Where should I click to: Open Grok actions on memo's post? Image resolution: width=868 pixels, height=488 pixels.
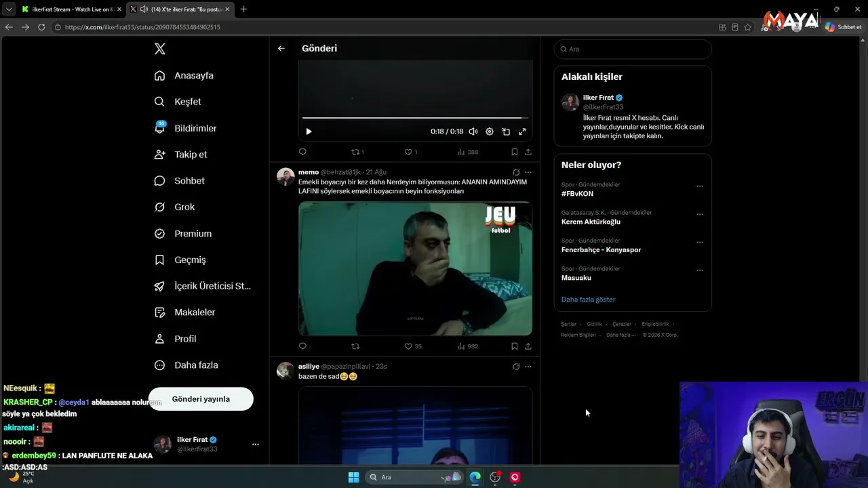coord(516,172)
